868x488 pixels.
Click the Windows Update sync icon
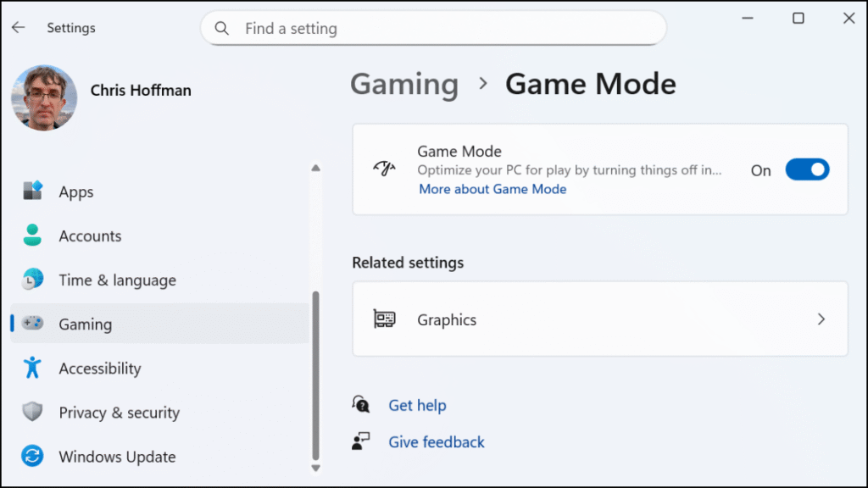pos(32,456)
